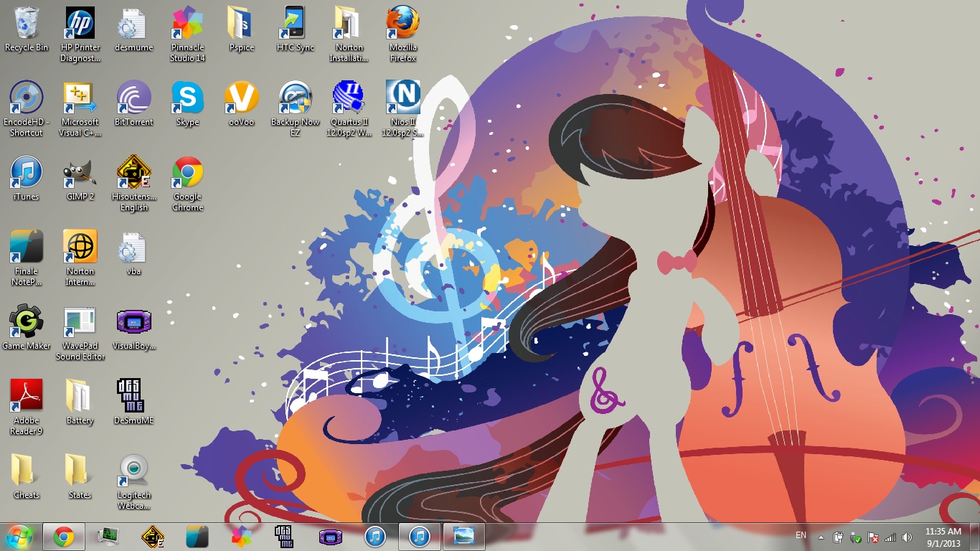Open the Action Center flag icon

873,537
